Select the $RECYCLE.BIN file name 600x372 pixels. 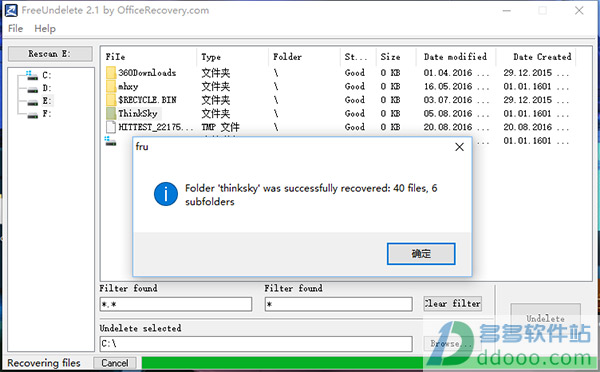pos(147,100)
